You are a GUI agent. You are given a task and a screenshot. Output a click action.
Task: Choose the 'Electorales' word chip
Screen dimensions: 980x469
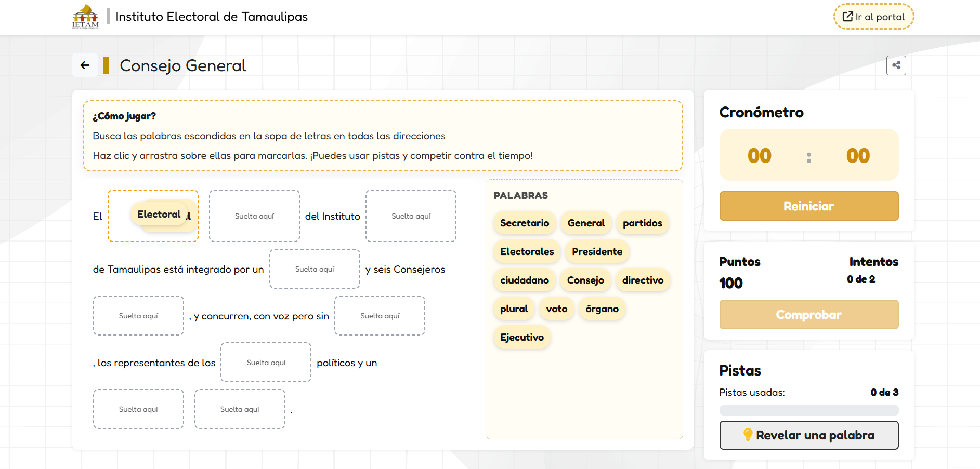[527, 252]
